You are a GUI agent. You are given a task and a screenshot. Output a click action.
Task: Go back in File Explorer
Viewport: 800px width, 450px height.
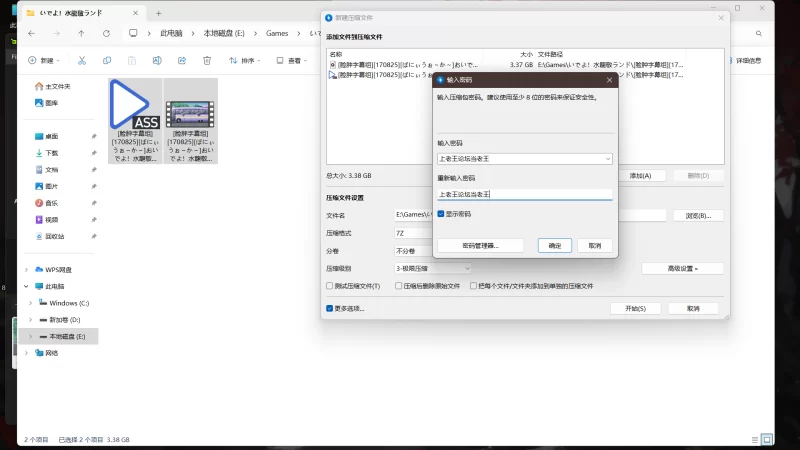coord(32,33)
